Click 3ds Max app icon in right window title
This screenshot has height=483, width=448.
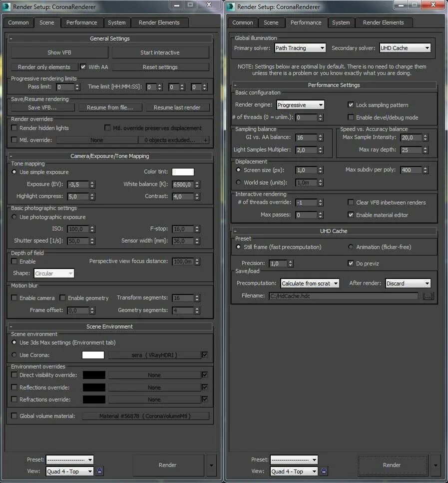(230, 6)
